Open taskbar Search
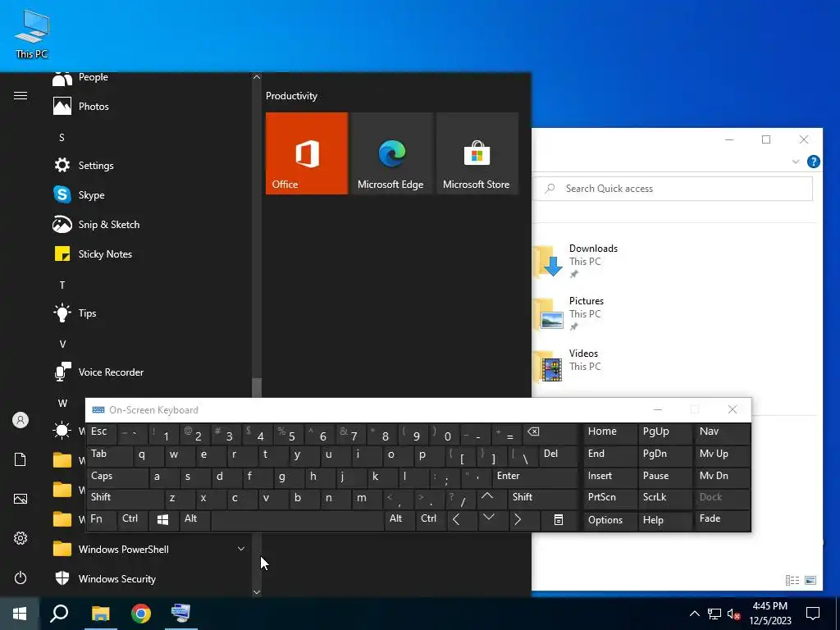Screen dimensions: 840x630 [59, 613]
